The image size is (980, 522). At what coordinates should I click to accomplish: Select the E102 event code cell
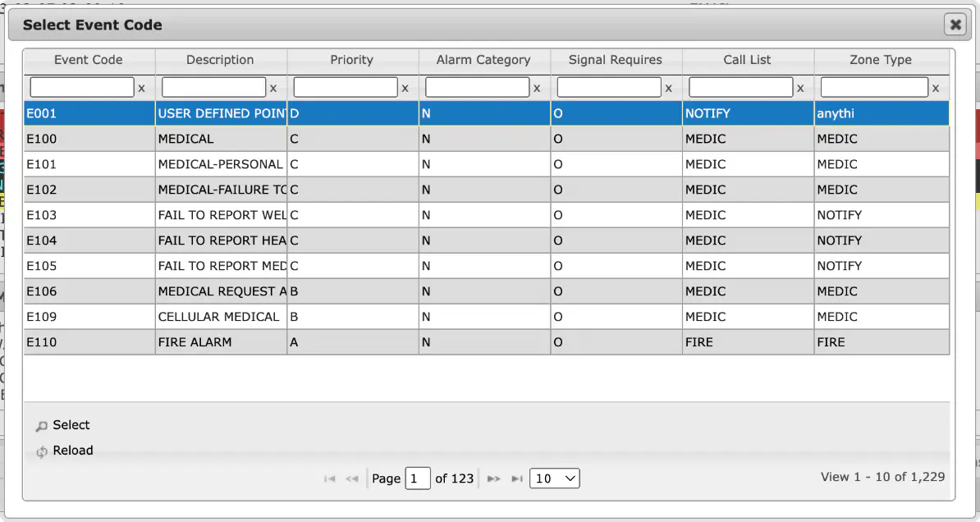pyautogui.click(x=89, y=190)
